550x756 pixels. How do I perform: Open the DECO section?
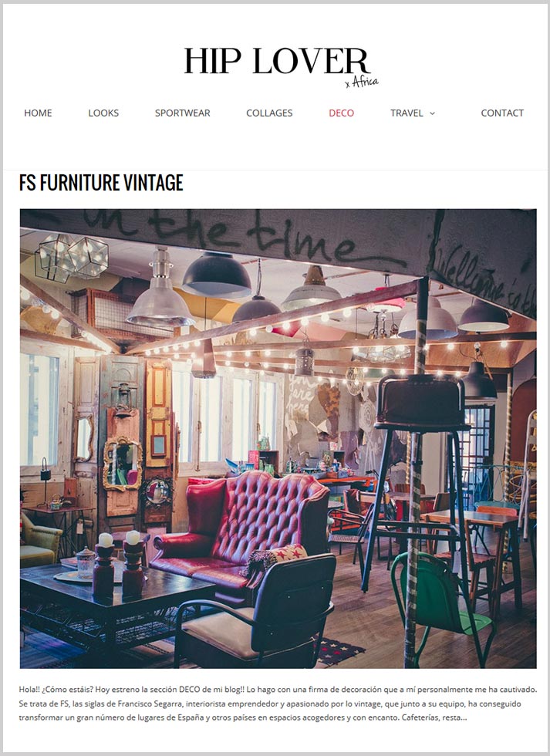point(341,113)
